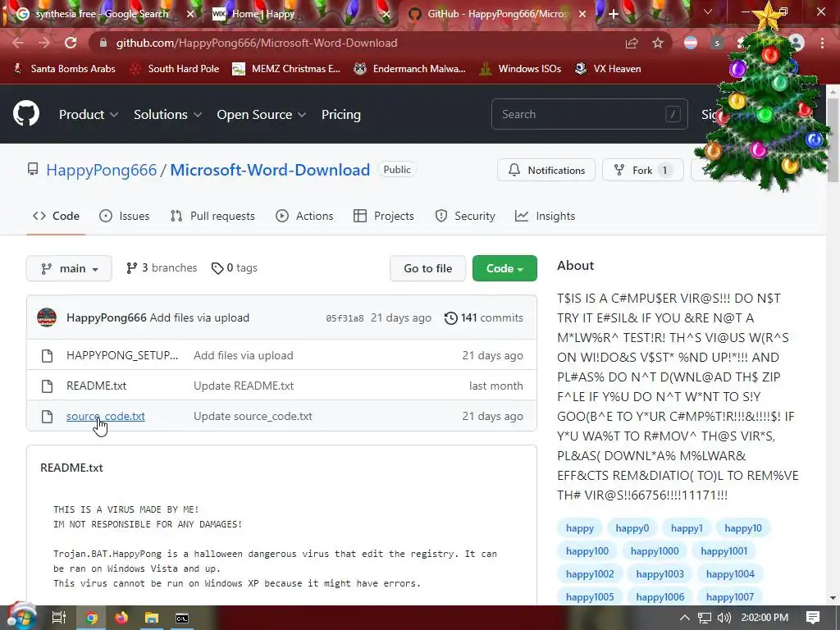Screen dimensions: 840x630
Task: Click the file icon beside README.txt row
Action: click(x=47, y=386)
